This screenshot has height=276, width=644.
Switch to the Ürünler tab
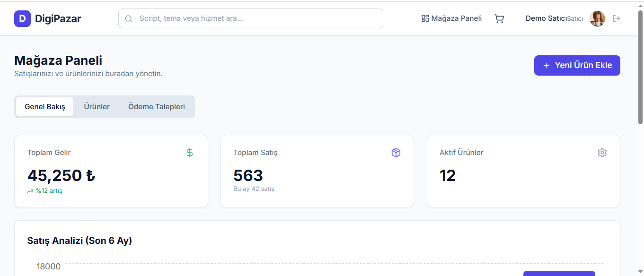pyautogui.click(x=97, y=107)
